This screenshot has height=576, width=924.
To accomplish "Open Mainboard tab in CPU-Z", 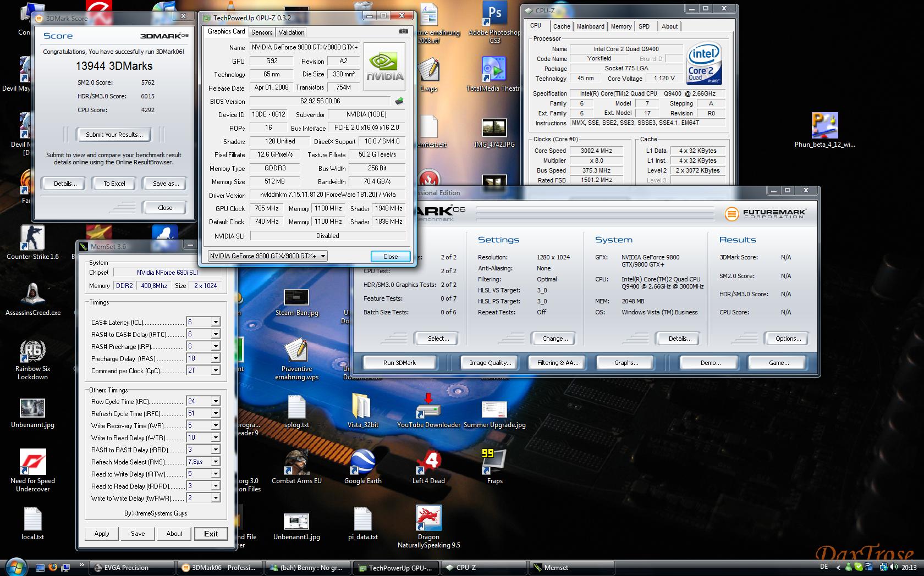I will [590, 26].
